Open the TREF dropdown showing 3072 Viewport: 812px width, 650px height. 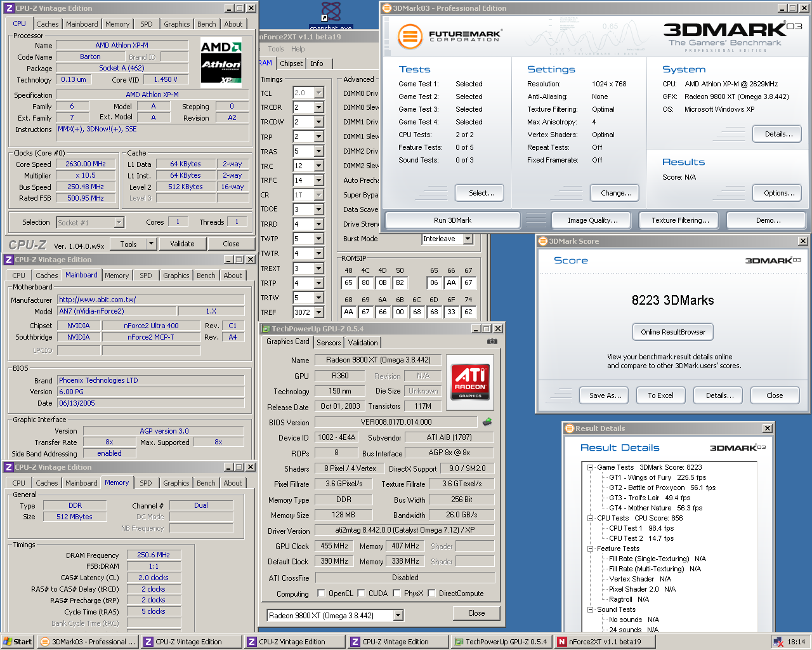coord(318,312)
